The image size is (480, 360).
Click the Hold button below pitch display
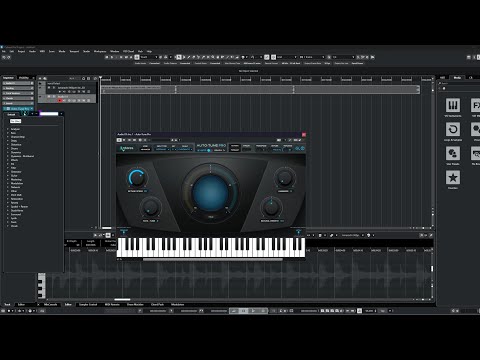[211, 217]
